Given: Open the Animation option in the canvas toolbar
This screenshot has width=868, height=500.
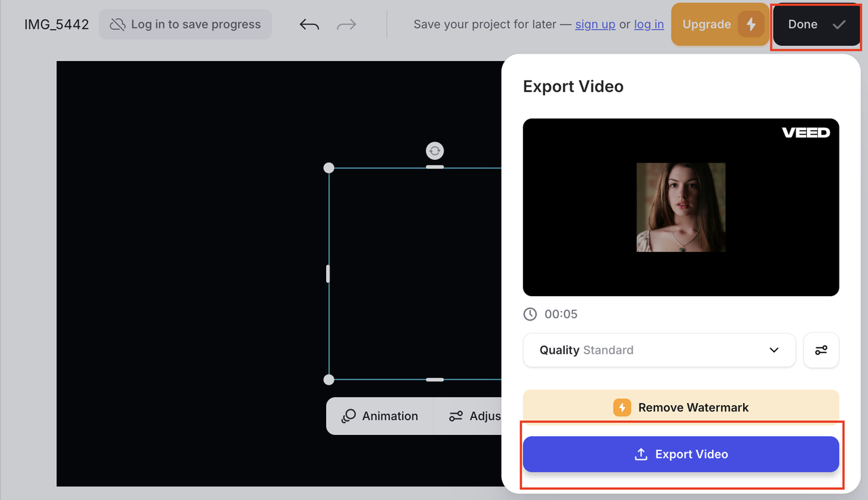Looking at the screenshot, I should pyautogui.click(x=380, y=416).
